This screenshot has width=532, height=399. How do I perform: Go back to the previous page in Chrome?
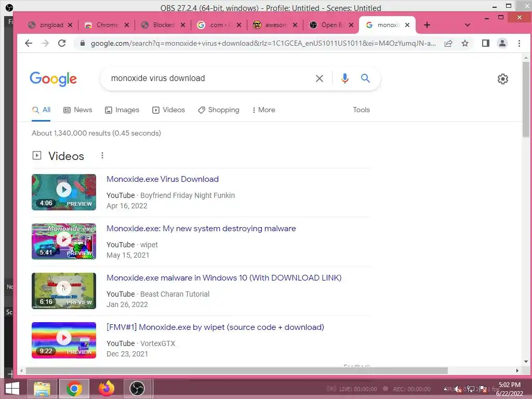[29, 43]
